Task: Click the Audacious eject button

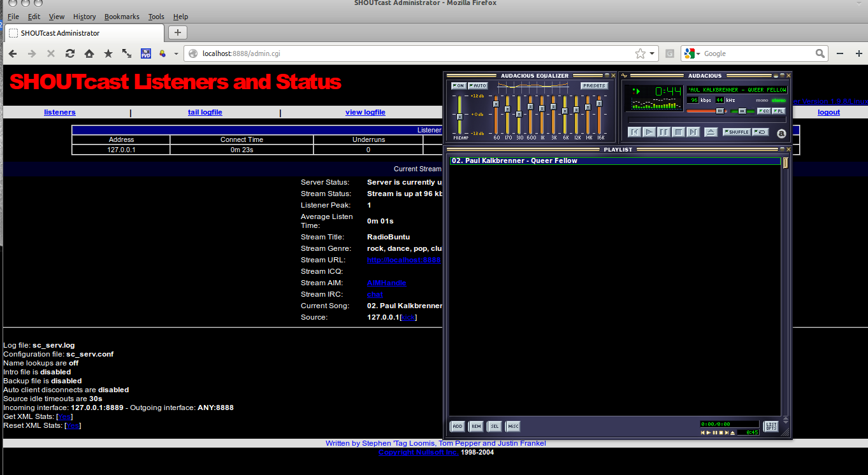Action: [711, 132]
